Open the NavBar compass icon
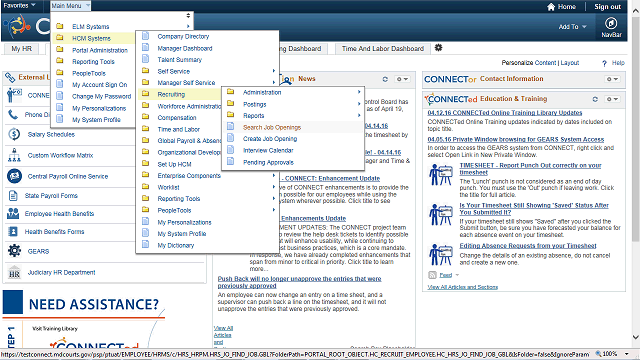Image resolution: width=640 pixels, height=360 pixels. point(611,23)
